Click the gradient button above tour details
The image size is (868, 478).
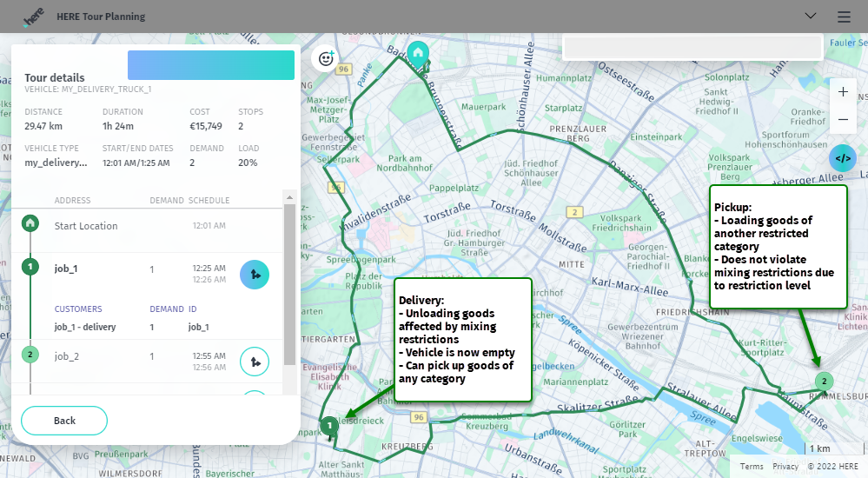[x=211, y=65]
